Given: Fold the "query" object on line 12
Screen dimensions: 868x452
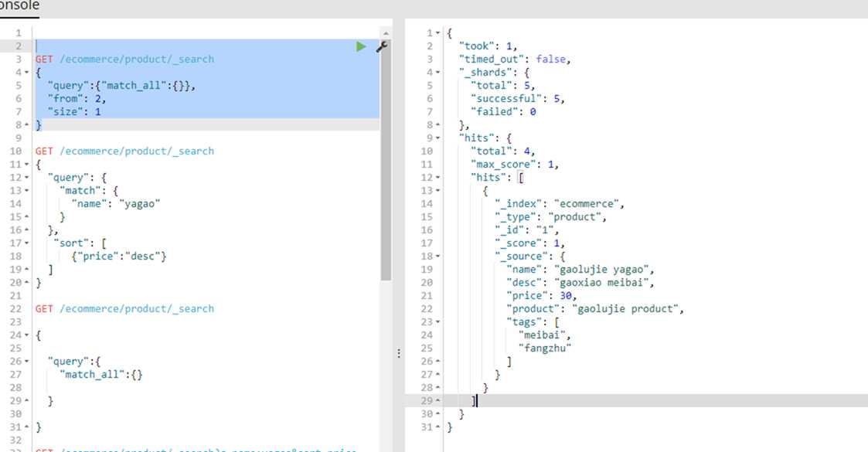Looking at the screenshot, I should coord(26,178).
